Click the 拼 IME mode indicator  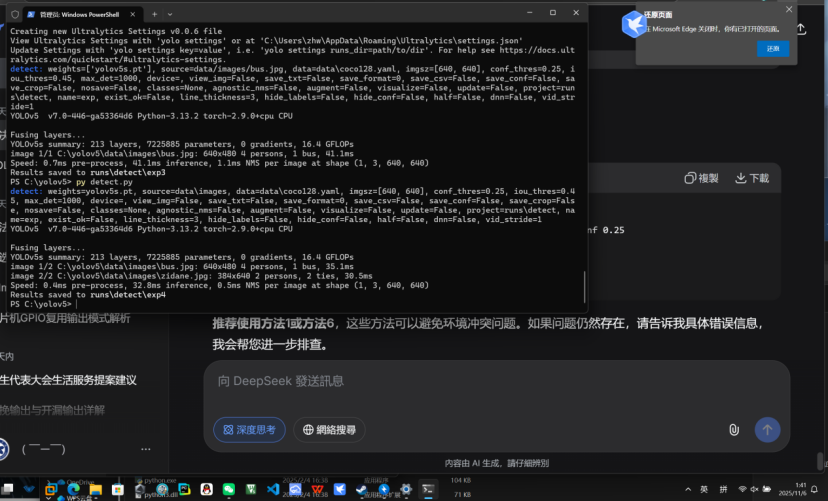(x=723, y=489)
